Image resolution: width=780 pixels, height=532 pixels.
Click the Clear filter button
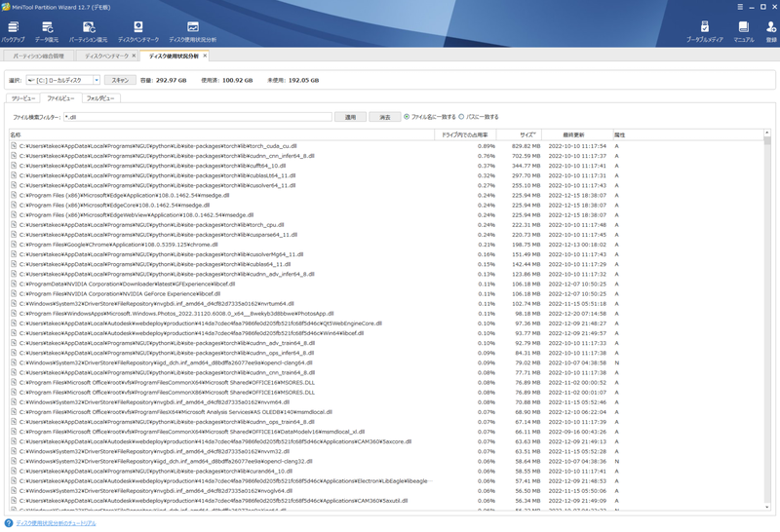pyautogui.click(x=385, y=117)
